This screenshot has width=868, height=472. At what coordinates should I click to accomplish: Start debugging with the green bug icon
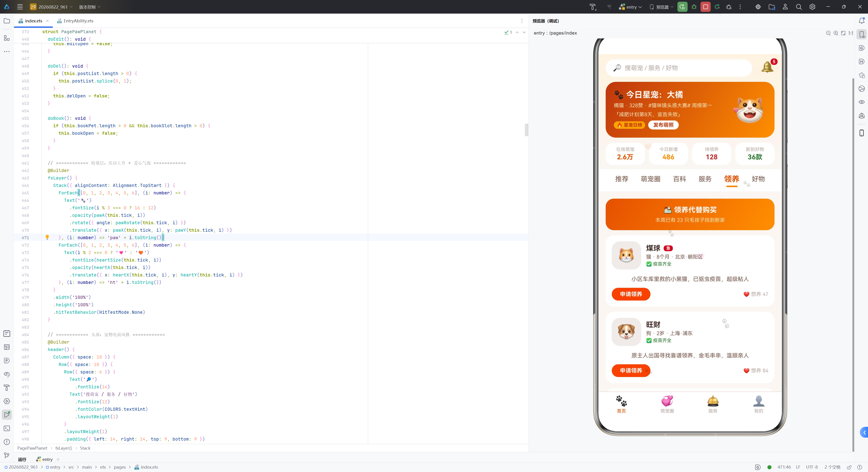[694, 7]
